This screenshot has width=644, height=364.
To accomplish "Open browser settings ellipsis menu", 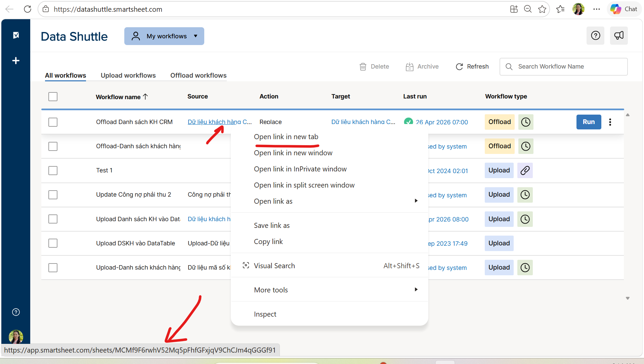I will pos(597,9).
